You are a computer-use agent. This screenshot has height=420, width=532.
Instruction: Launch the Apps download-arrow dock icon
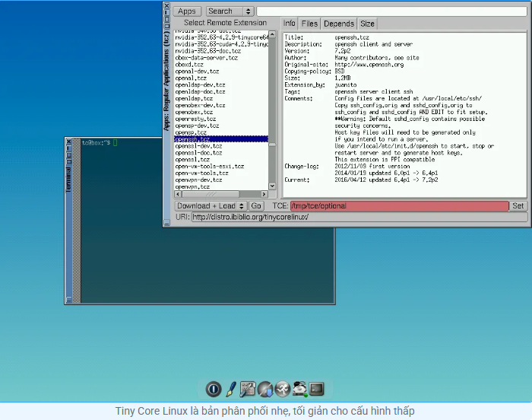click(265, 389)
